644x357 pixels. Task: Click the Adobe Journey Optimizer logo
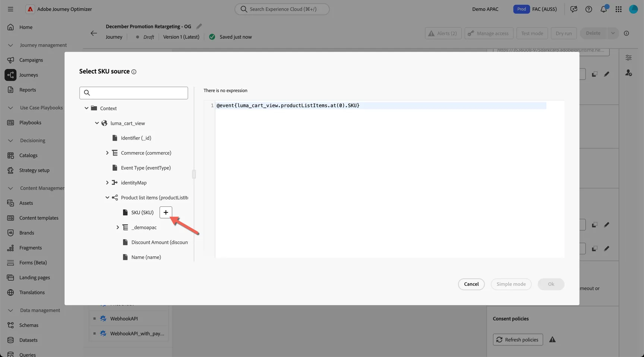pyautogui.click(x=30, y=9)
